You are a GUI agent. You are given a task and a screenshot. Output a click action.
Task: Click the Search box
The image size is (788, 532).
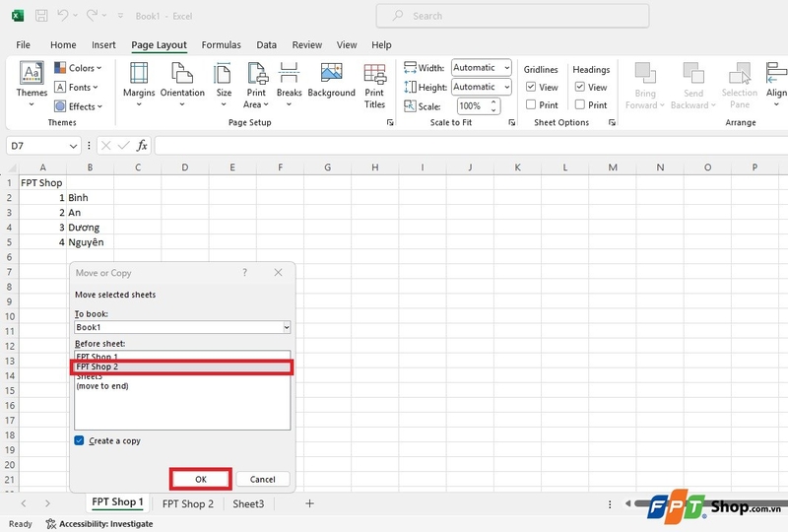(x=512, y=16)
